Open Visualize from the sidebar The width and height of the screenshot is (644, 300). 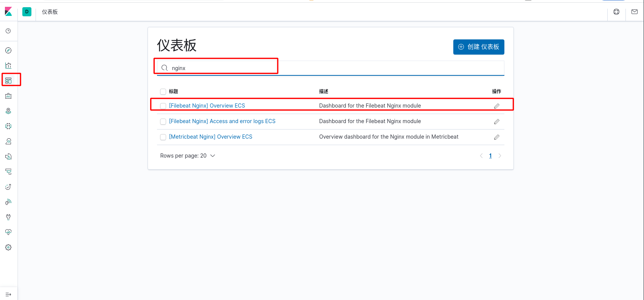coord(8,66)
